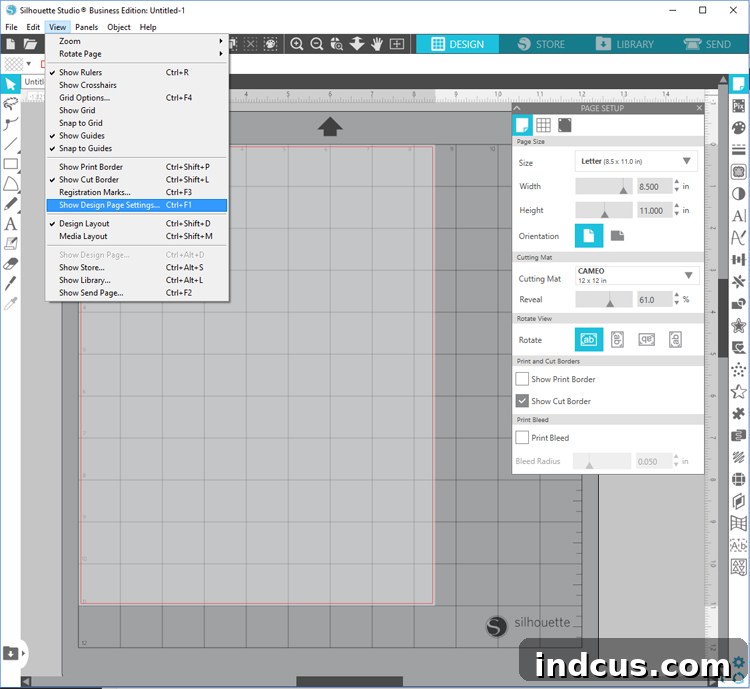Viewport: 750px width, 689px height.
Task: Click the Open folder icon
Action: (30, 44)
